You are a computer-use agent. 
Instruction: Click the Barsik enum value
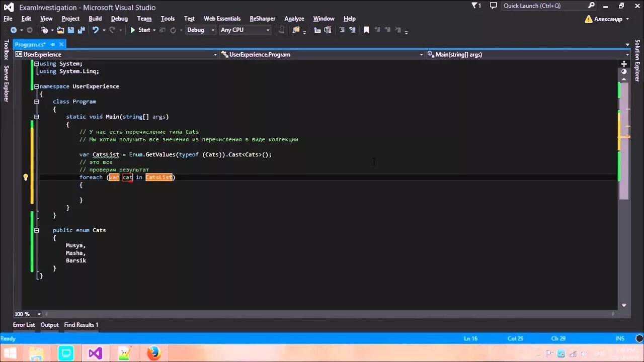tap(76, 260)
